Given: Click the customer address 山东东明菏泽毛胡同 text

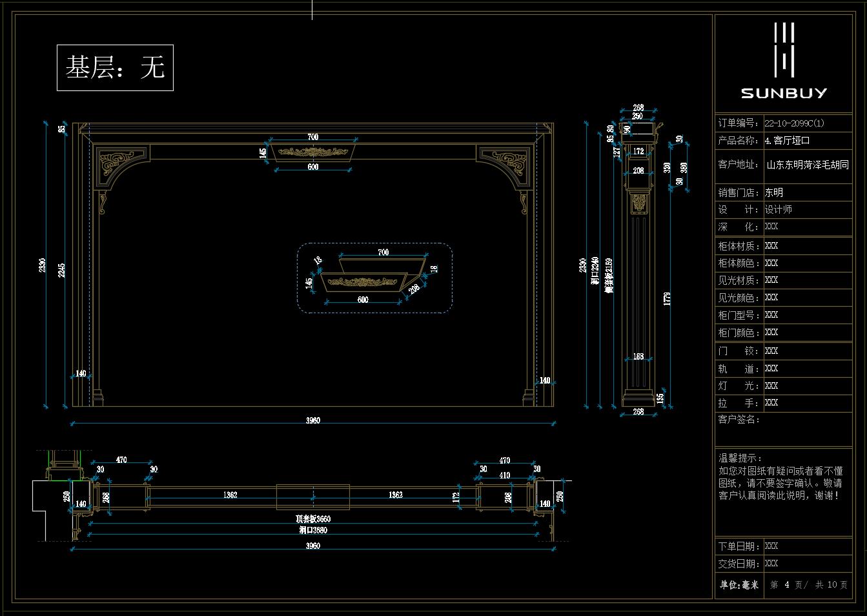Looking at the screenshot, I should [x=808, y=165].
